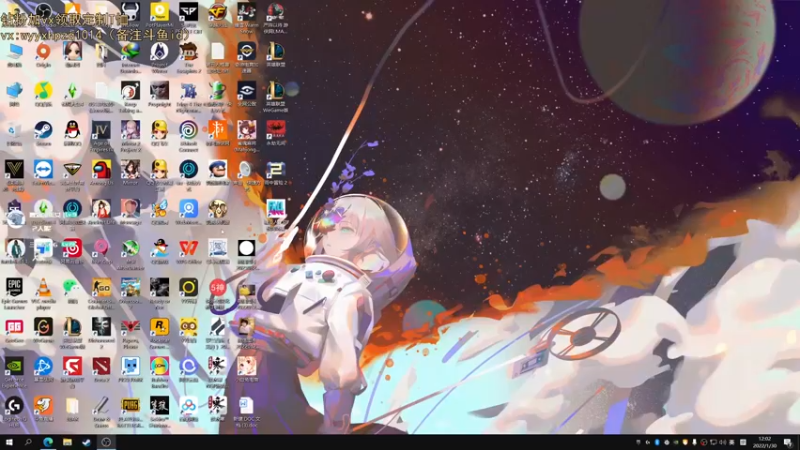Select the DOC document file on desktop
This screenshot has width=800, height=450.
pyautogui.click(x=246, y=406)
